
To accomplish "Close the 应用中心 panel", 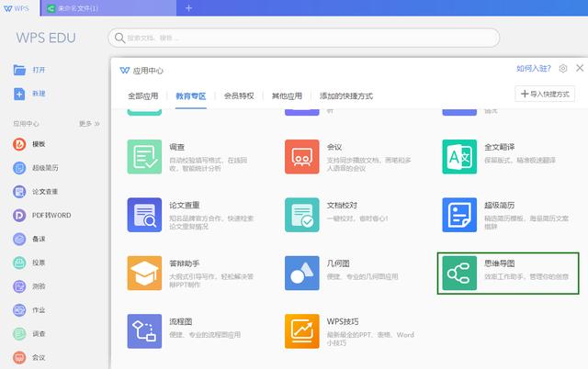I will click(x=580, y=68).
